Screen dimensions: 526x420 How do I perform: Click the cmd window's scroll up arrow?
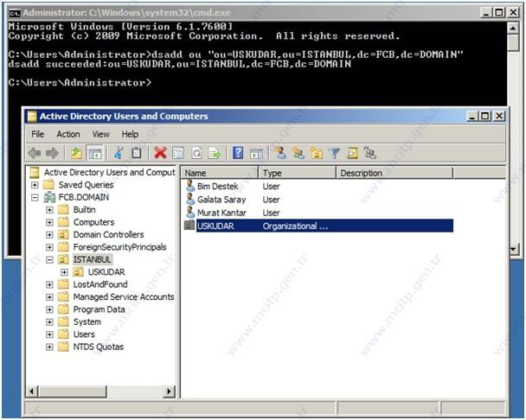click(513, 28)
